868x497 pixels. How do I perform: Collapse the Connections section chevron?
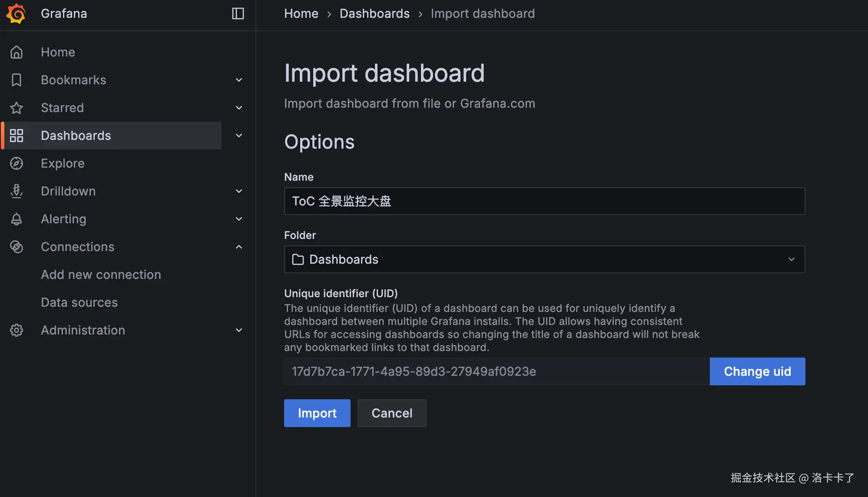coord(239,247)
